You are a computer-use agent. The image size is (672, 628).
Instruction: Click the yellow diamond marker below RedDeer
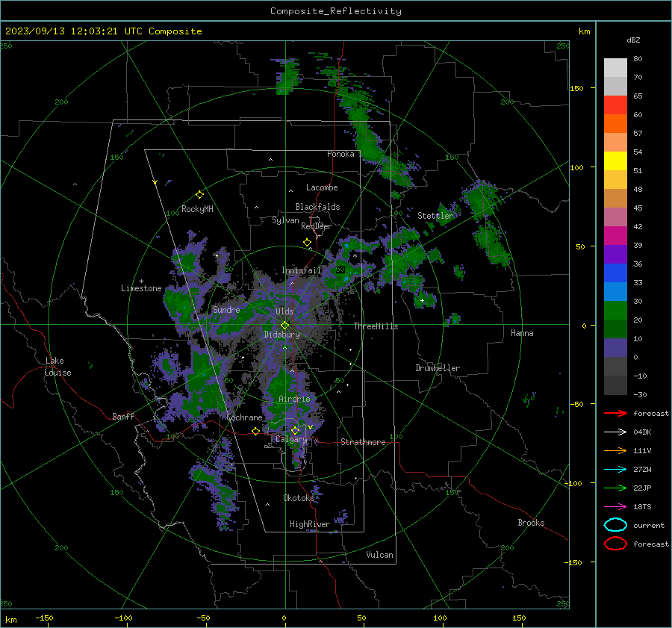(x=307, y=243)
